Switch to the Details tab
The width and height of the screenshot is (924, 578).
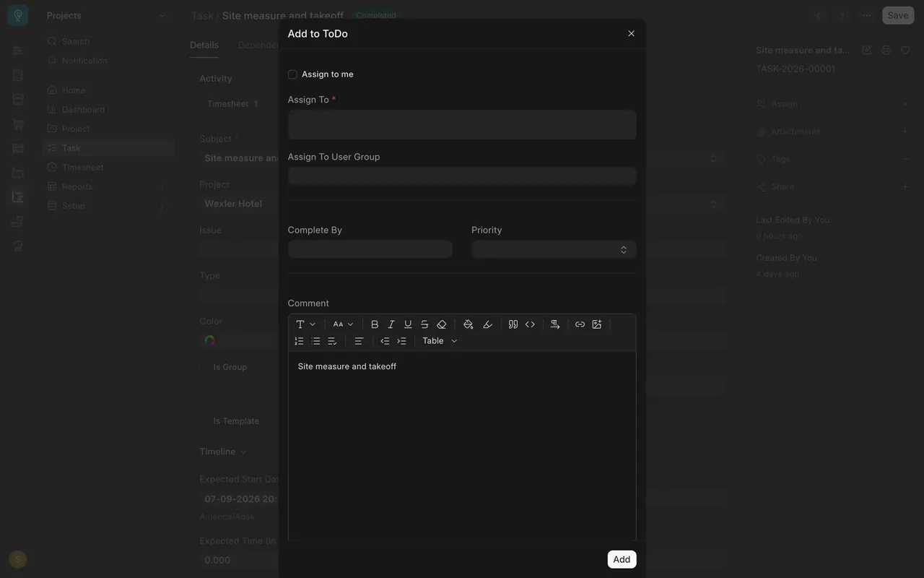tap(204, 45)
